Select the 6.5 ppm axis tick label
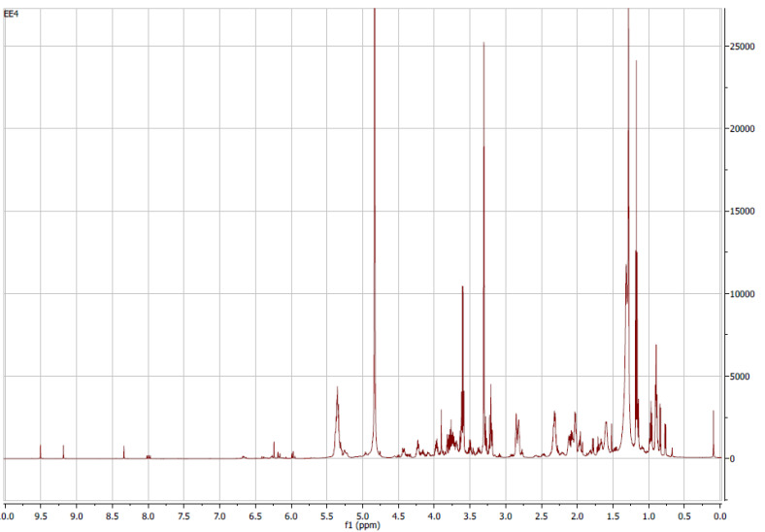The width and height of the screenshot is (765, 532). 255,516
